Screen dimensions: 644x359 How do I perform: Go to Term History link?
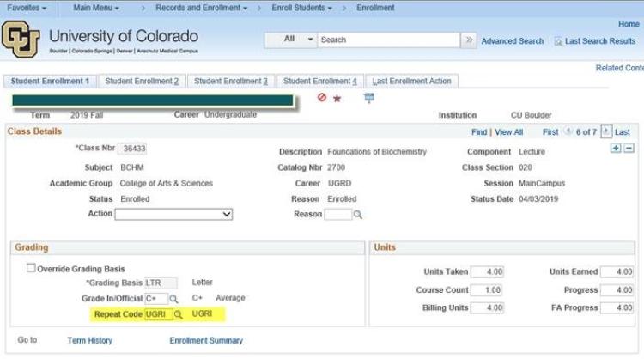(89, 340)
